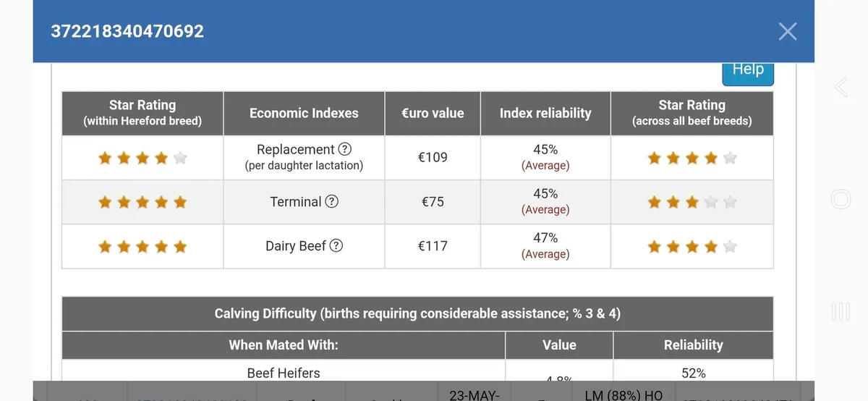Tap the Android home button

pos(841,199)
